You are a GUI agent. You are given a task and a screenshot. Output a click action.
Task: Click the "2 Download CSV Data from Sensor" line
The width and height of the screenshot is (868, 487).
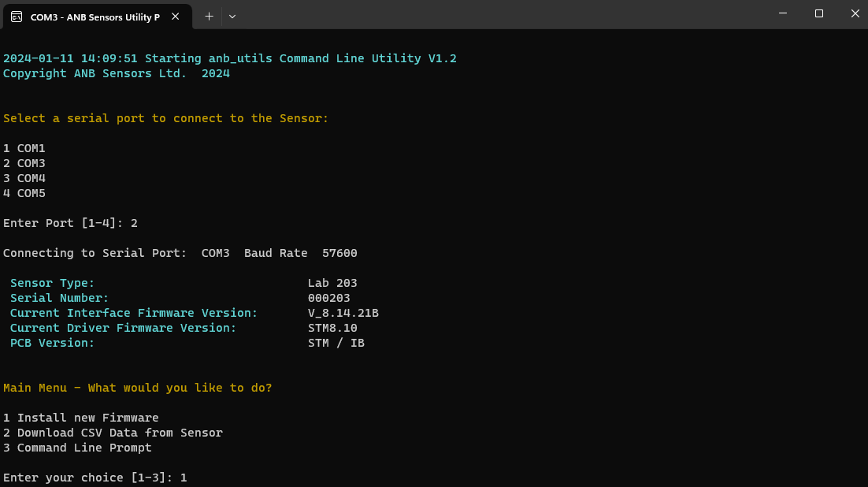113,433
